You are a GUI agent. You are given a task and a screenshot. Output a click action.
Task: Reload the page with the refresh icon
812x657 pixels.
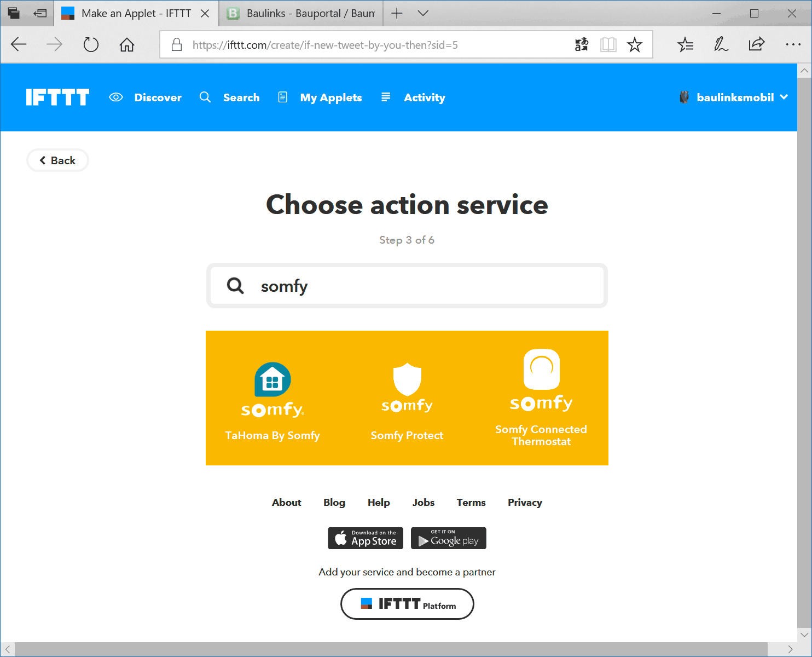pos(91,44)
